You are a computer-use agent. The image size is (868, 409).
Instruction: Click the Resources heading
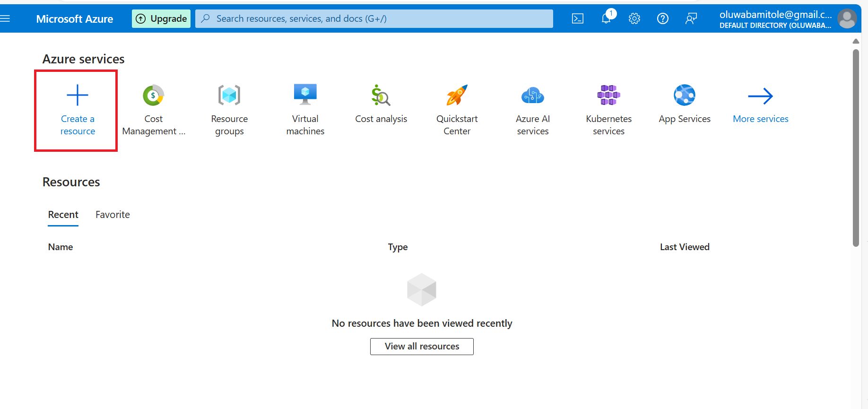click(71, 182)
